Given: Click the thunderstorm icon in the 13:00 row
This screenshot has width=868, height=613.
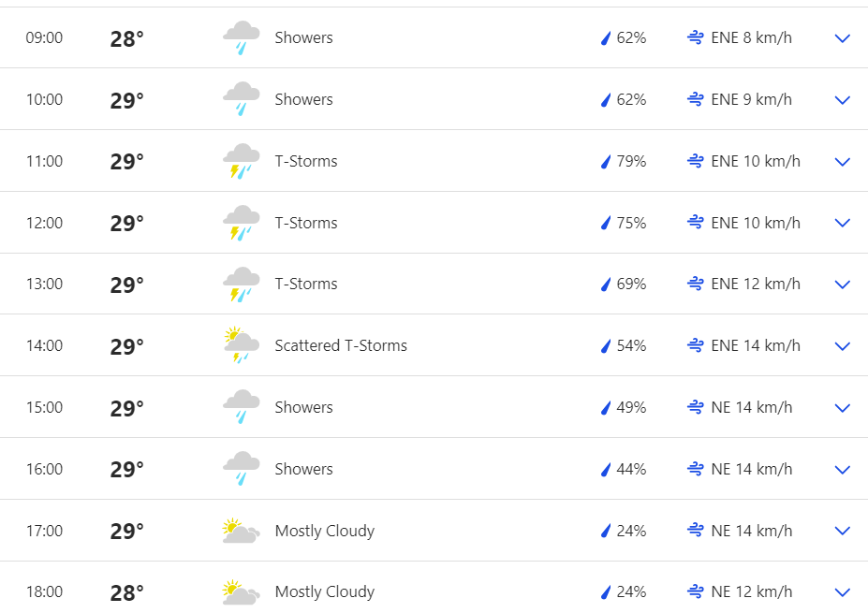Looking at the screenshot, I should tap(241, 285).
